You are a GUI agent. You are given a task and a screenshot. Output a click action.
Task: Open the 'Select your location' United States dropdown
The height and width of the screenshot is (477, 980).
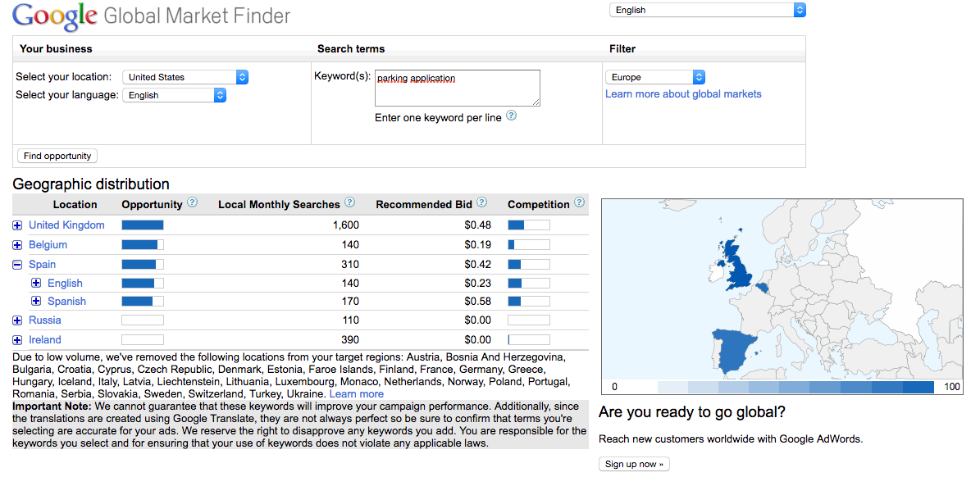(185, 77)
